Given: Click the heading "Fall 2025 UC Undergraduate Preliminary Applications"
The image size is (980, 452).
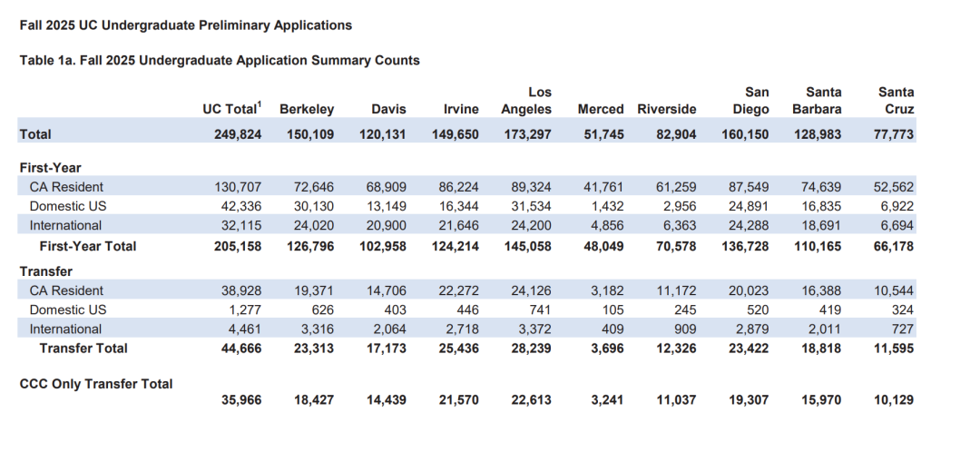Looking at the screenshot, I should pyautogui.click(x=186, y=25).
